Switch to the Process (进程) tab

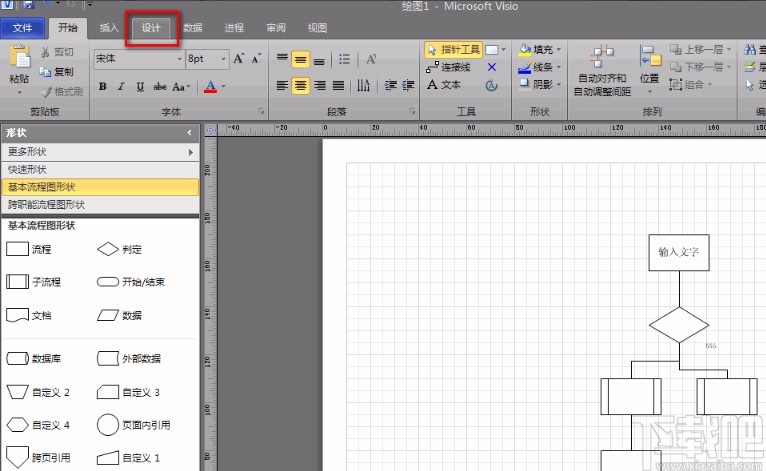[234, 28]
